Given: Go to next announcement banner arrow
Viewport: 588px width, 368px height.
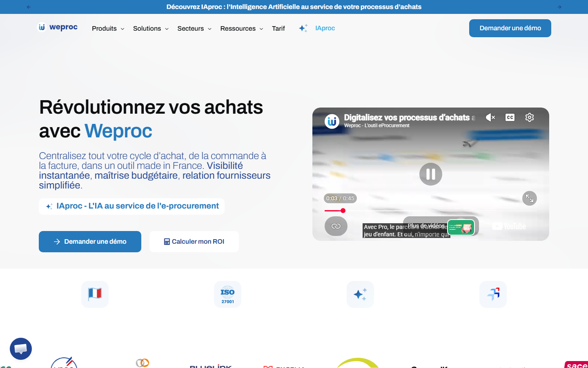Looking at the screenshot, I should tap(559, 7).
